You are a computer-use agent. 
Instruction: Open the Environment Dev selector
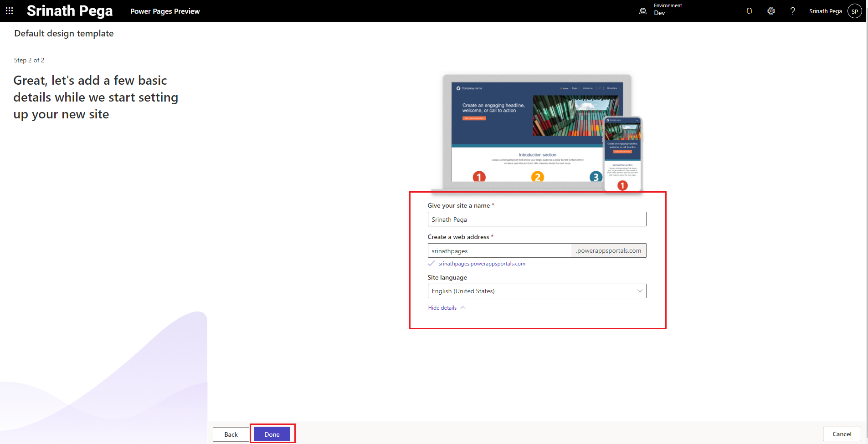(668, 10)
